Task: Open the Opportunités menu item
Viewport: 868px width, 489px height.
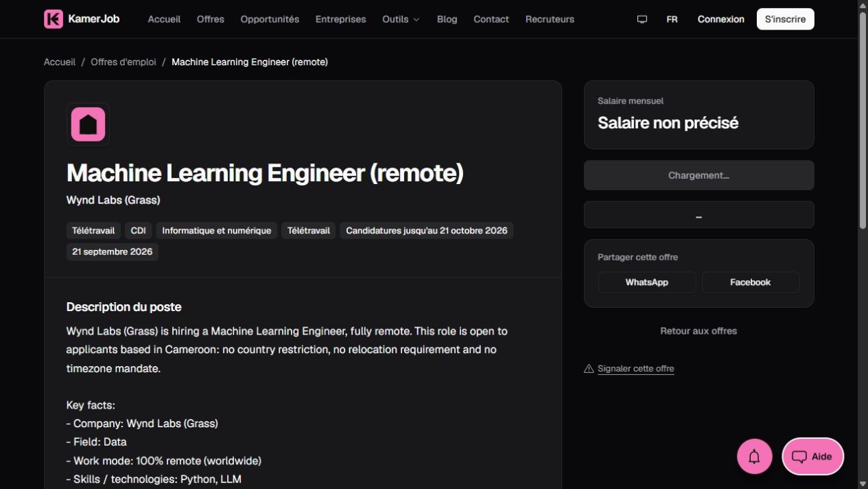Action: tap(270, 19)
